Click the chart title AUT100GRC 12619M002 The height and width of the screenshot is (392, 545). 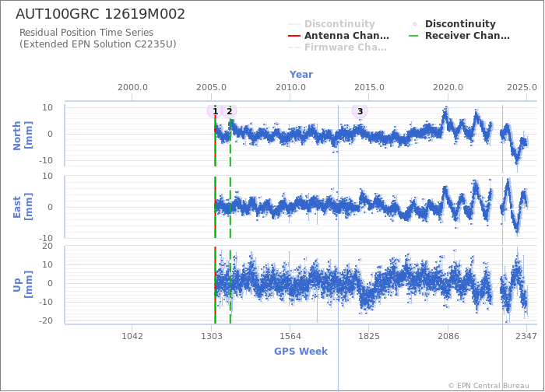pyautogui.click(x=100, y=14)
